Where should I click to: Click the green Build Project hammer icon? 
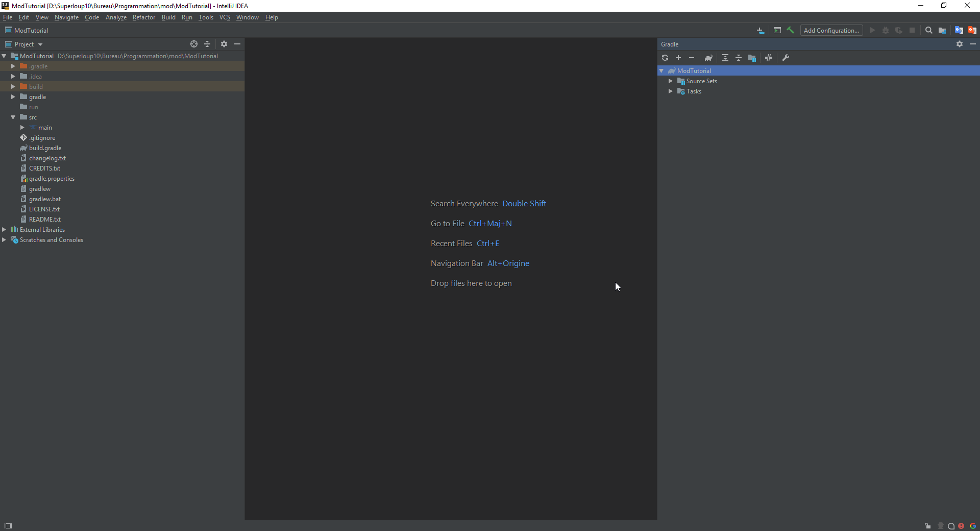790,31
